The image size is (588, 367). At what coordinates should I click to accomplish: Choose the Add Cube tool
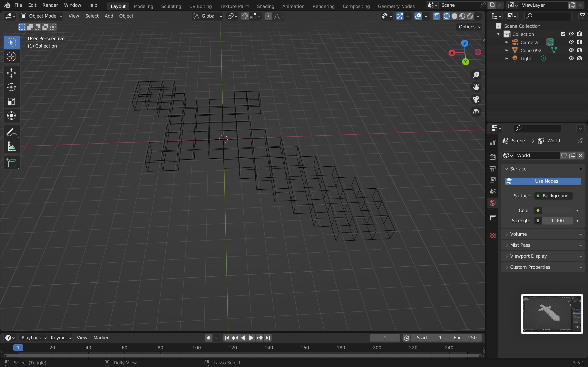coord(11,163)
